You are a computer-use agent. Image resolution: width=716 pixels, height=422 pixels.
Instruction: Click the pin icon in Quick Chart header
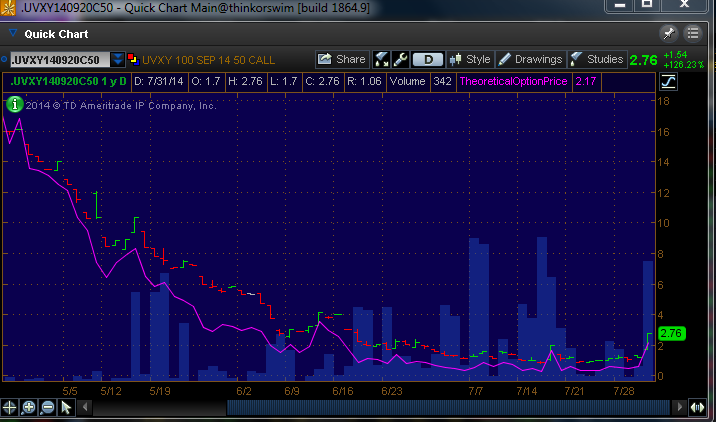[x=668, y=34]
